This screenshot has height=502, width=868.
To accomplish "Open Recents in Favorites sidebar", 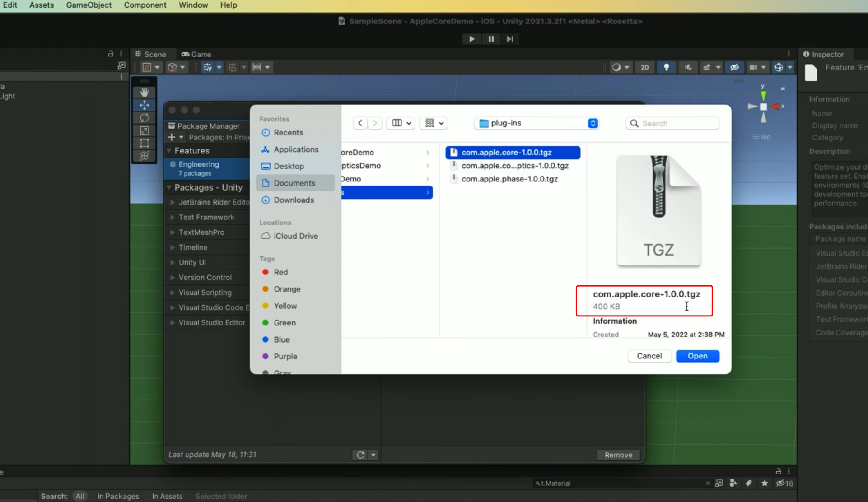I will (295, 132).
